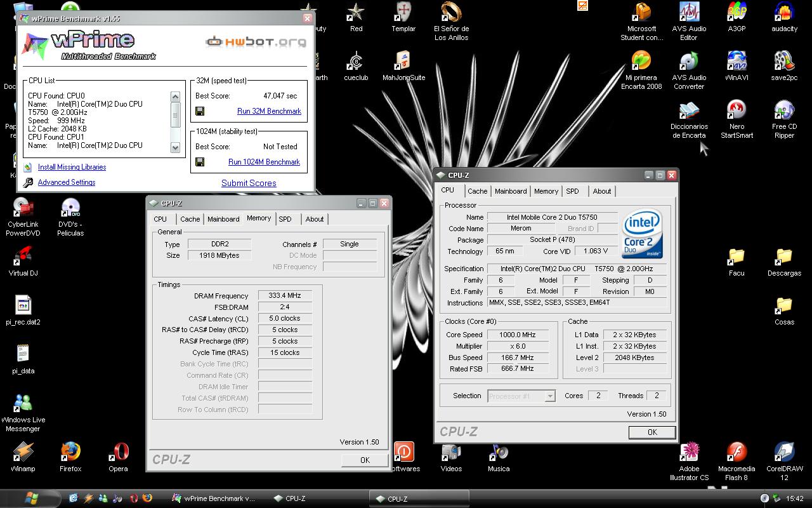
Task: Open the save2pc desktop icon
Action: [x=784, y=67]
